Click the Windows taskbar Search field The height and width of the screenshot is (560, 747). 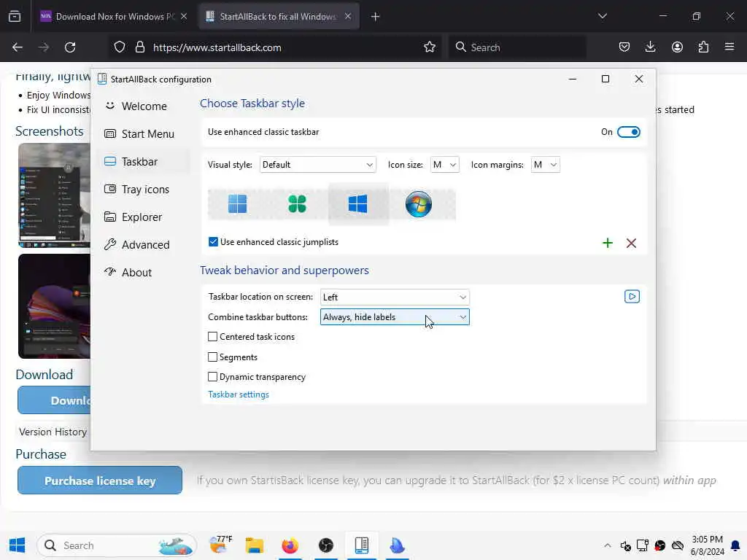point(117,545)
